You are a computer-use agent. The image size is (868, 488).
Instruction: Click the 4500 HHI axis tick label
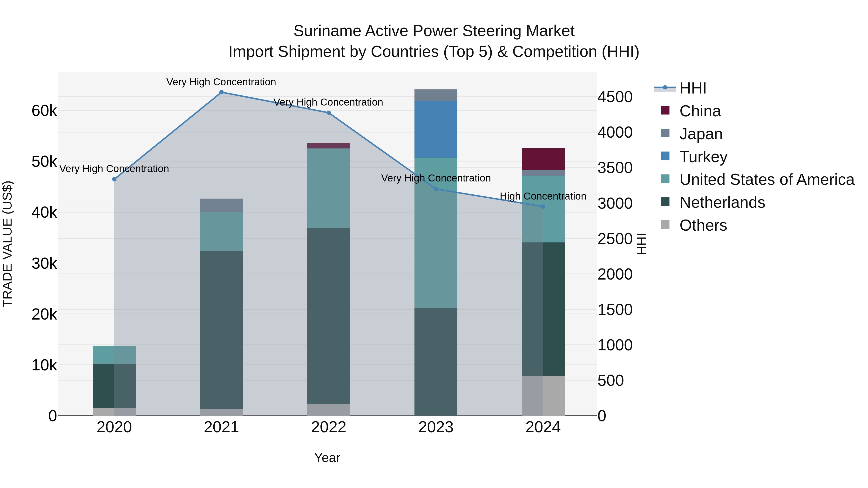click(x=615, y=97)
